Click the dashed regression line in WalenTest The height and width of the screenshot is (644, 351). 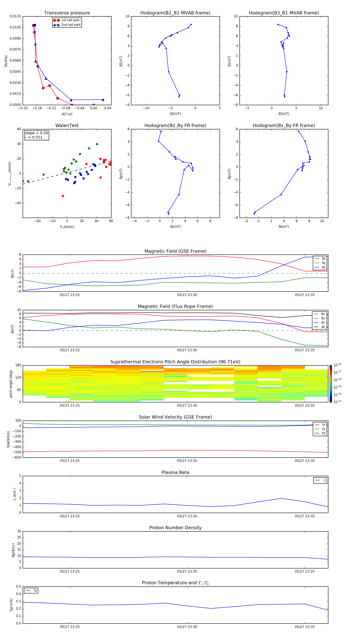click(x=67, y=173)
